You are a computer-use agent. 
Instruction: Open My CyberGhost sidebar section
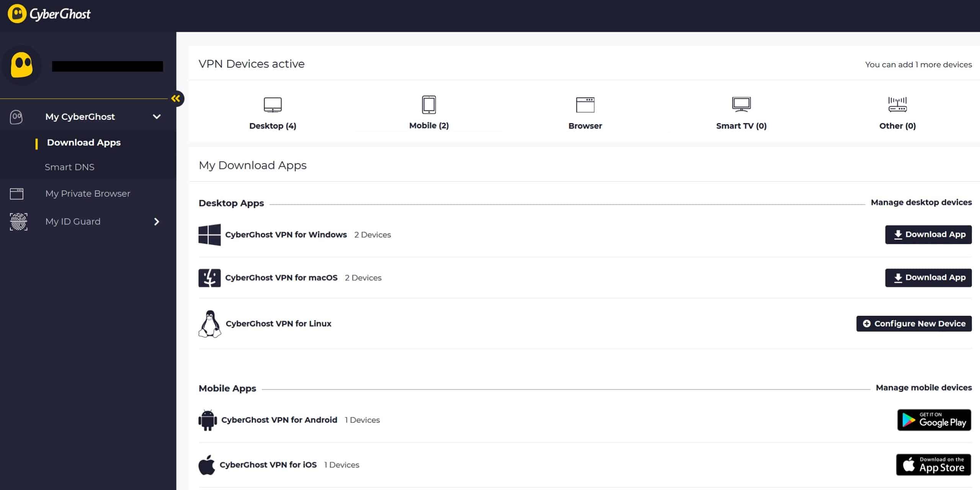click(80, 117)
